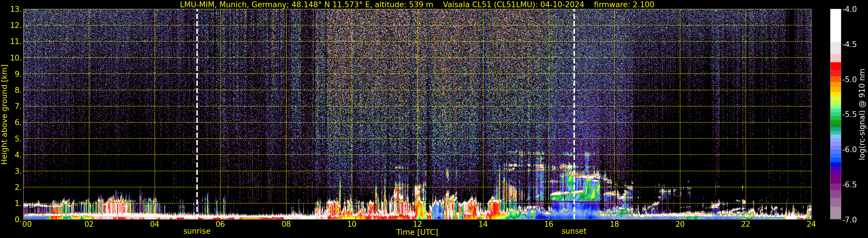Click the 1. height tick label
This screenshot has width=868, height=238.
18,203
